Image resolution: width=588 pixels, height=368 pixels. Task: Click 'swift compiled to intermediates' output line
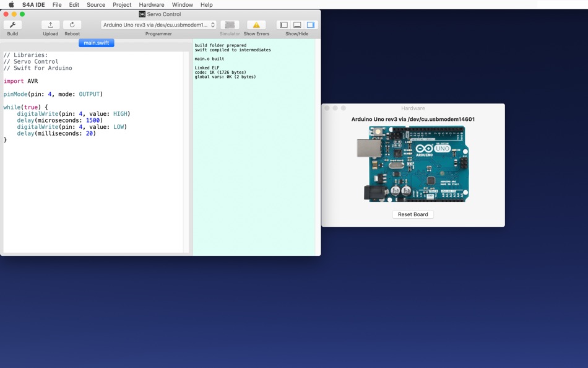[x=233, y=50]
